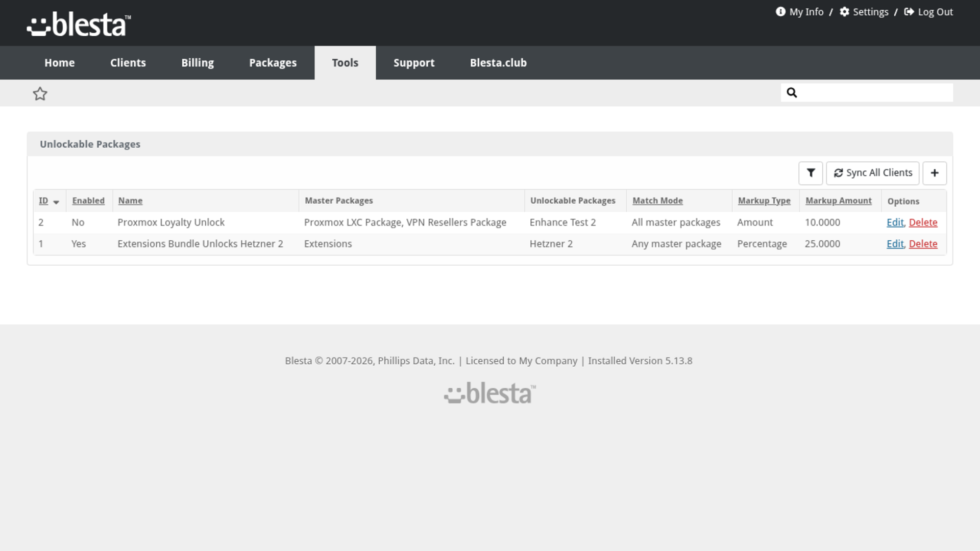Click the search magnifier icon
980x551 pixels.
[x=792, y=92]
